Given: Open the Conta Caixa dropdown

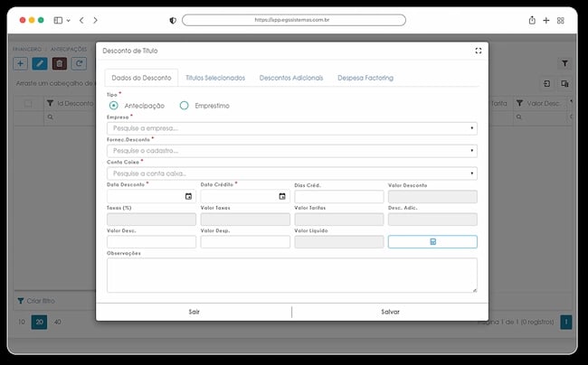Looking at the screenshot, I should tap(292, 173).
